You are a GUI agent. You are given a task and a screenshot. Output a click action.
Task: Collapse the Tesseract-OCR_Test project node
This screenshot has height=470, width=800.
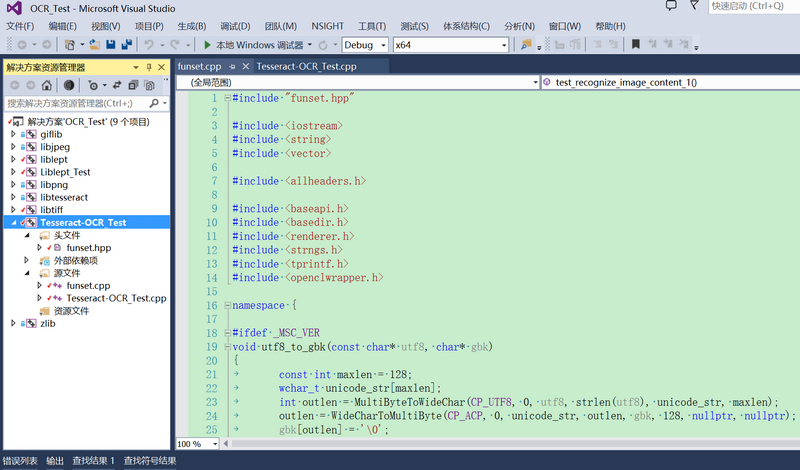(x=14, y=222)
